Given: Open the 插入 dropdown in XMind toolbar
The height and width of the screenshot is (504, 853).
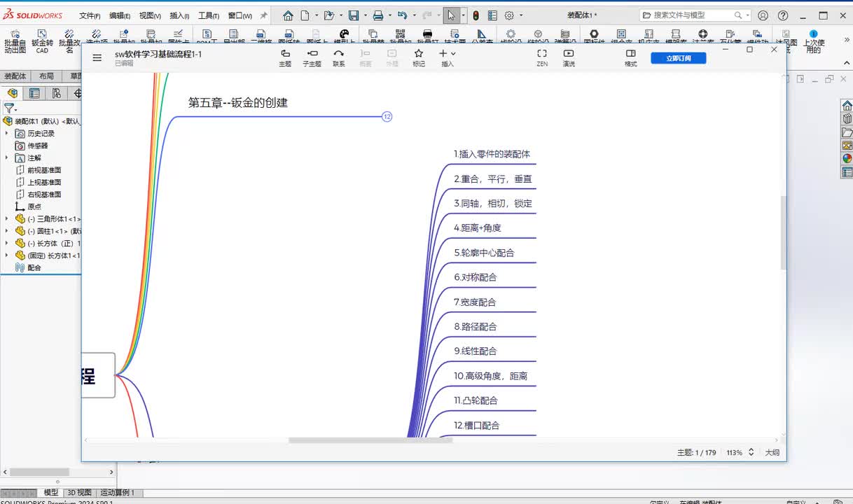Looking at the screenshot, I should [447, 54].
